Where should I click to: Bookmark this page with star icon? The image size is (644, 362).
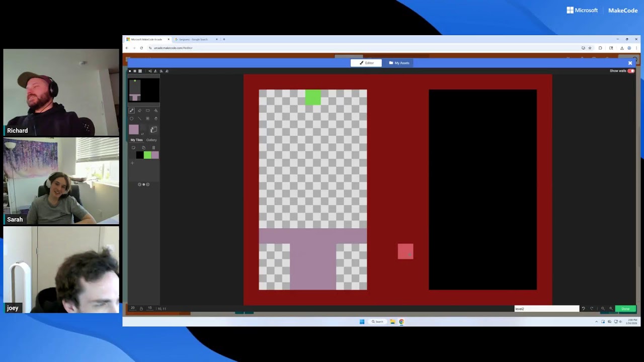(590, 48)
